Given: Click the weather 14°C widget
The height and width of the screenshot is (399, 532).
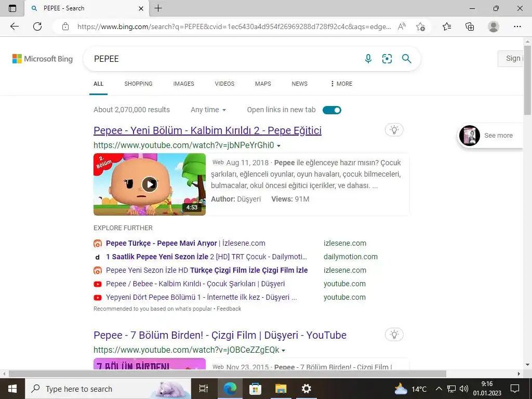Looking at the screenshot, I should click(410, 389).
